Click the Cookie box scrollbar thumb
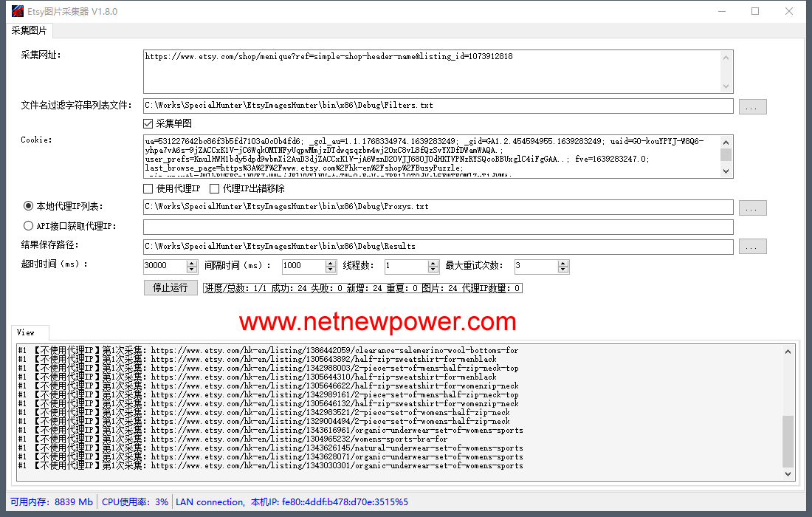 (726, 155)
